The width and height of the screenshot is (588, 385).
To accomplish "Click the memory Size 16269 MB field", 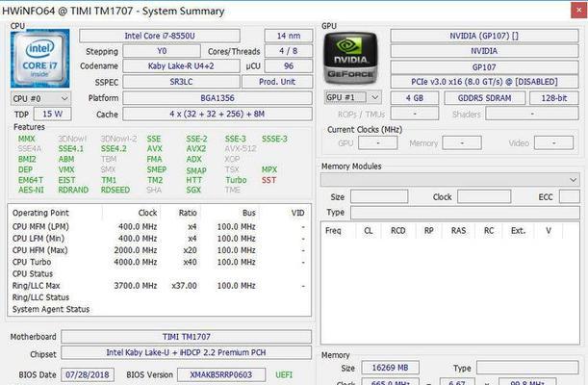I will point(390,368).
